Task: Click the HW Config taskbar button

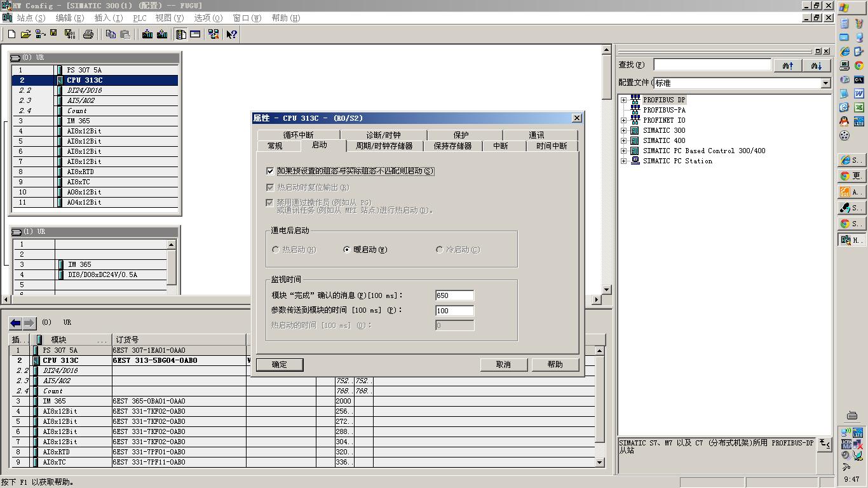Action: [x=851, y=240]
